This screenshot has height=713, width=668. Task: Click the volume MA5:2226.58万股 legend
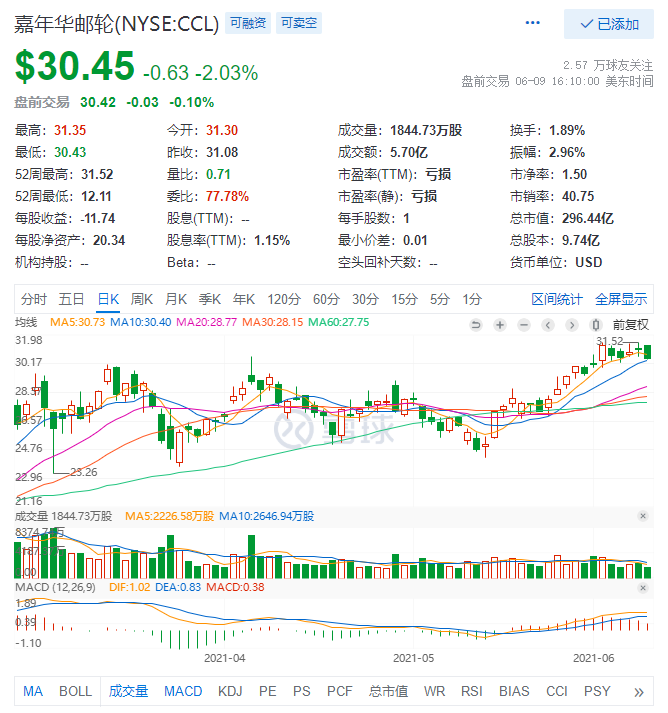[169, 516]
